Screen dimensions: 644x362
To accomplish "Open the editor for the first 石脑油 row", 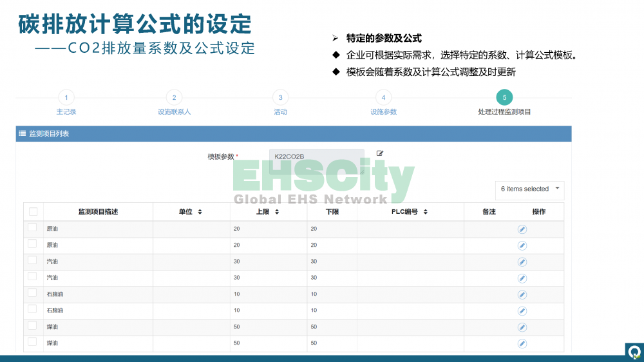I will click(x=522, y=294).
